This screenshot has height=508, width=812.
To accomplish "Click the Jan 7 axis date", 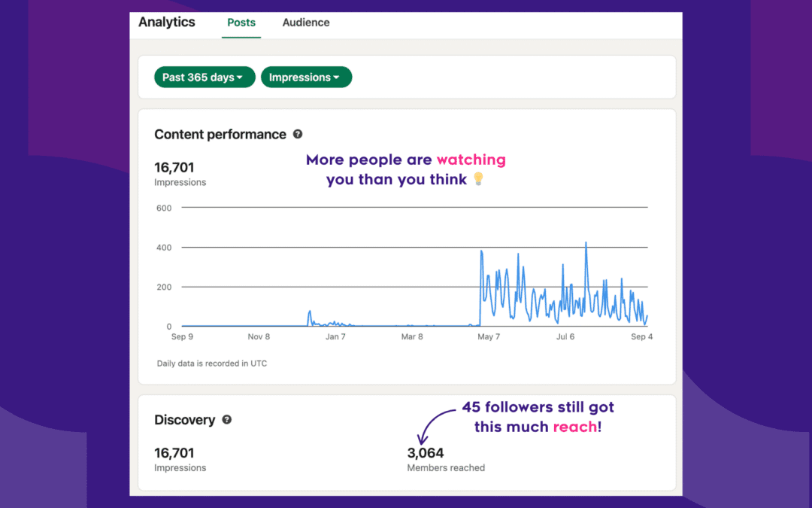I will 335,337.
